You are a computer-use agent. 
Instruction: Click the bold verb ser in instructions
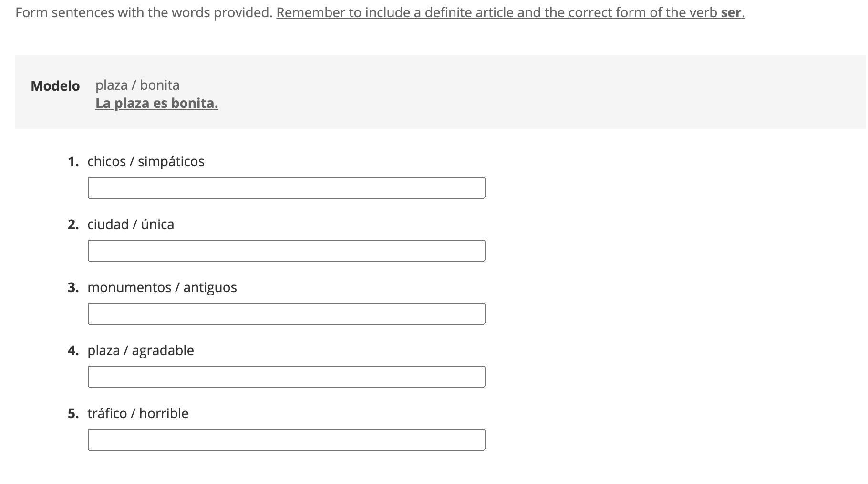731,12
